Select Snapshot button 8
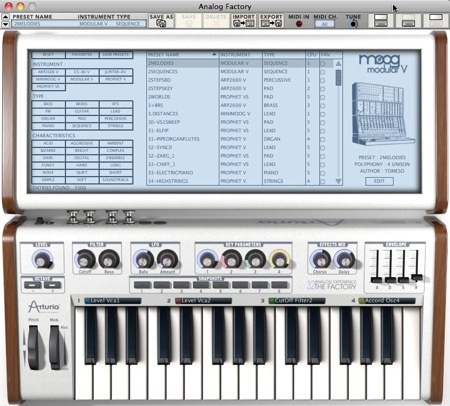Image resolution: width=450 pixels, height=406 pixels. (280, 285)
